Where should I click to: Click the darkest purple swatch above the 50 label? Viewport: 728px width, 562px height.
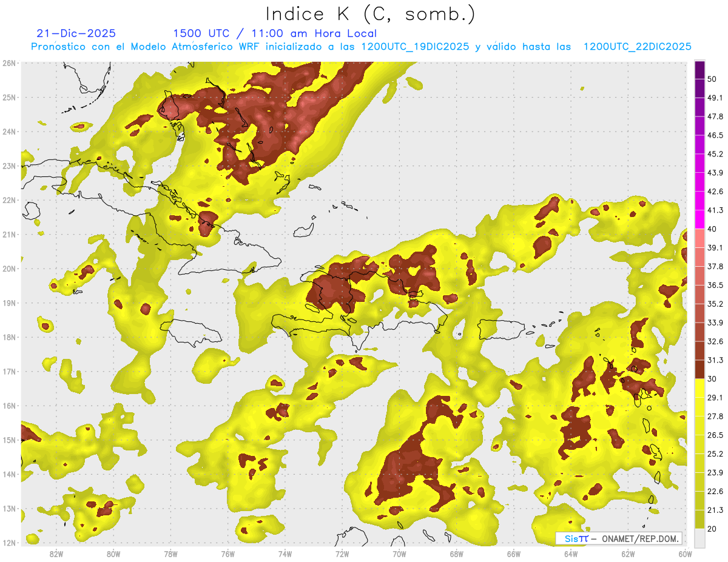700,70
